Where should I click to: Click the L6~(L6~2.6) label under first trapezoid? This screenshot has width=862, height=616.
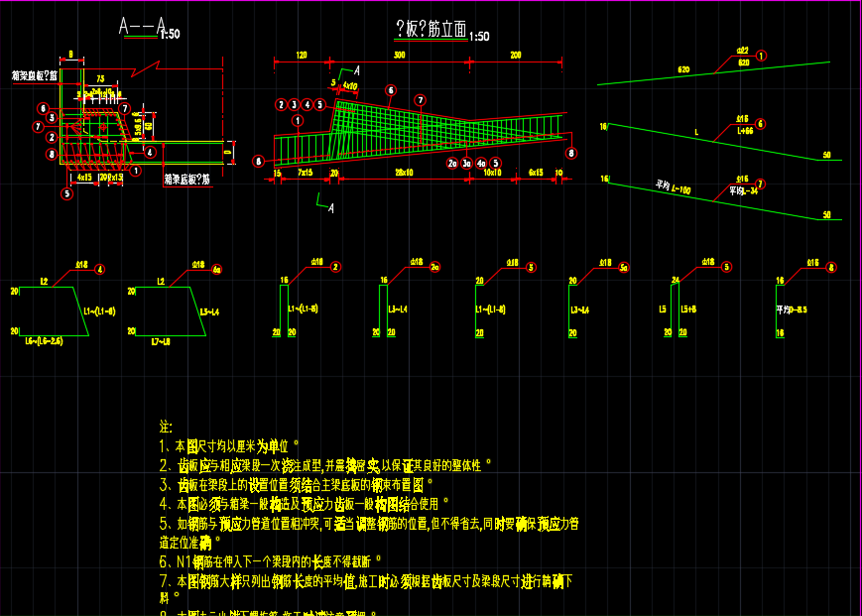(x=44, y=341)
